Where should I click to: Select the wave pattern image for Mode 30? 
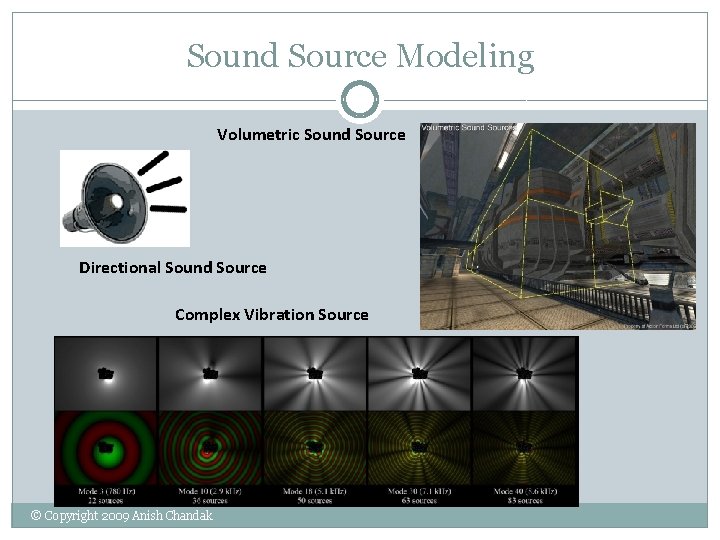click(419, 448)
